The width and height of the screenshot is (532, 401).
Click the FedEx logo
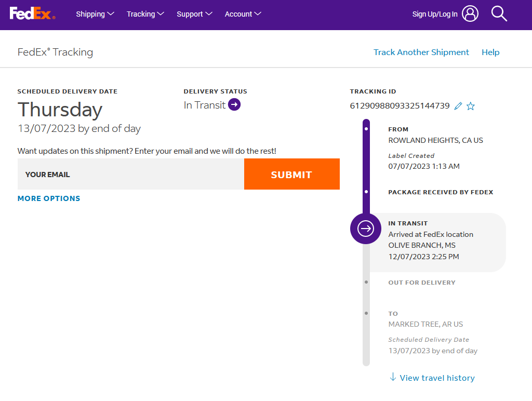tap(32, 14)
